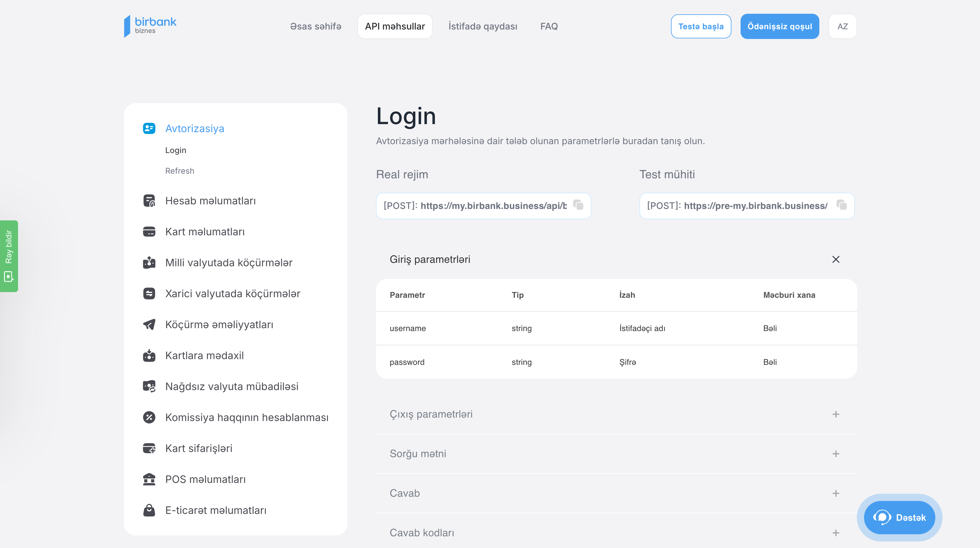This screenshot has height=548, width=980.
Task: Click the Köçürmə əməliyyatları paper plane icon
Action: pos(149,324)
